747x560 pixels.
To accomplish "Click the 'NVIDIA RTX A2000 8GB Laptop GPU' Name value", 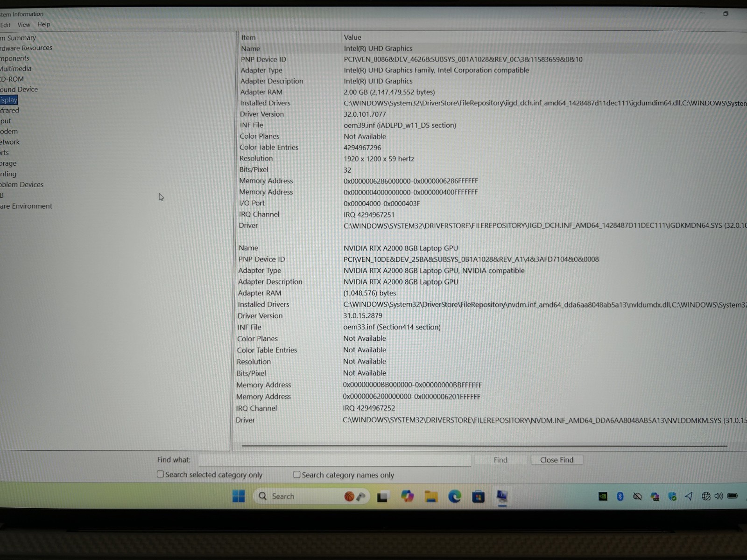I will (x=401, y=248).
